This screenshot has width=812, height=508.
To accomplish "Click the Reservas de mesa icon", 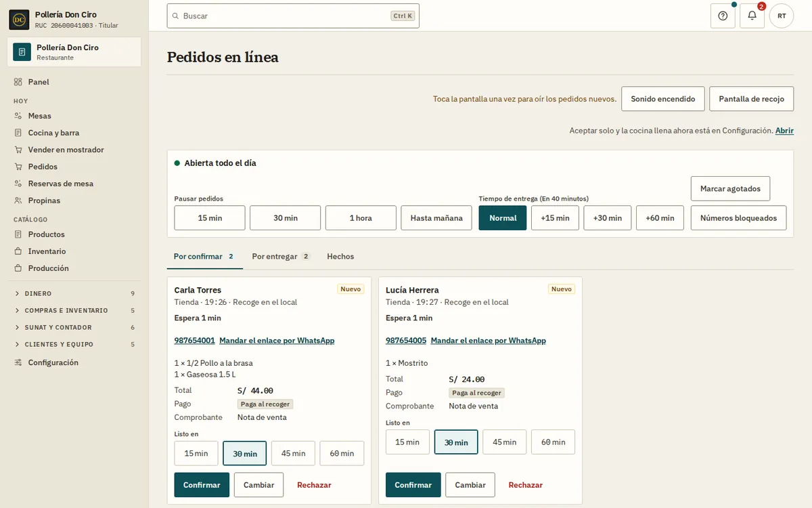I will [x=18, y=184].
